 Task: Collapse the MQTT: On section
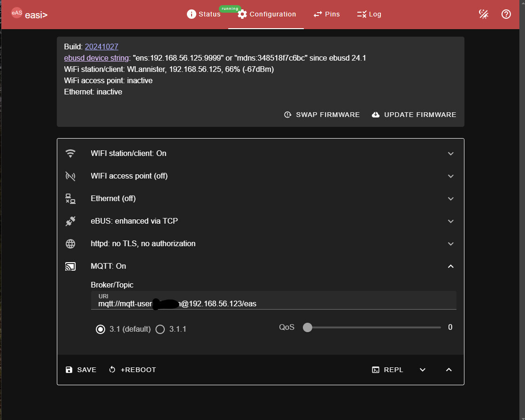(450, 266)
